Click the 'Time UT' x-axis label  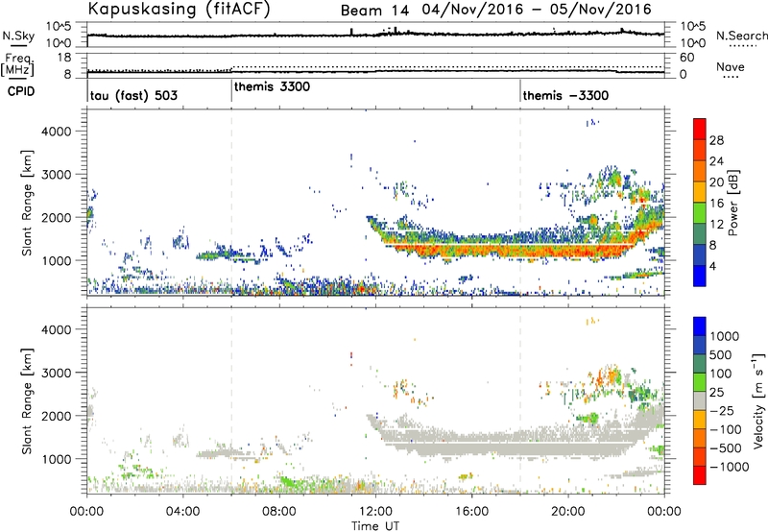[x=375, y=526]
